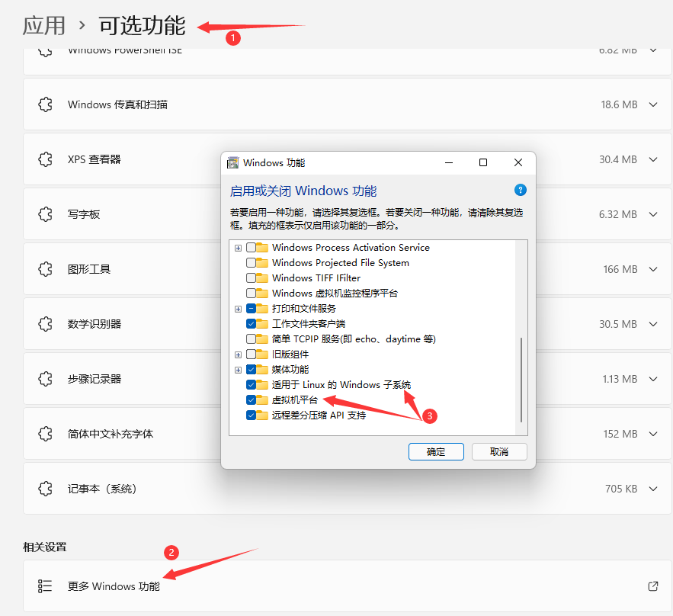This screenshot has height=616, width=673.
Task: Expand details for 简体中文补充字体
Action: [653, 433]
